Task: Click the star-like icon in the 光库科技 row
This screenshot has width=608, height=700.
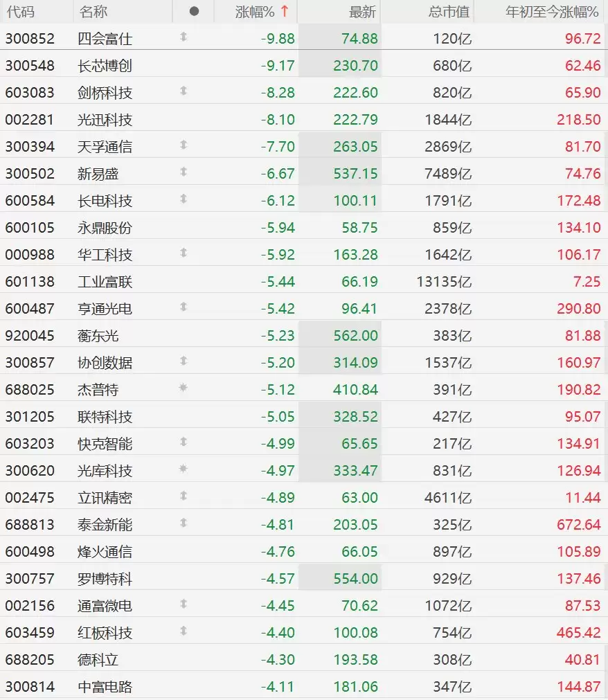Action: [x=183, y=469]
